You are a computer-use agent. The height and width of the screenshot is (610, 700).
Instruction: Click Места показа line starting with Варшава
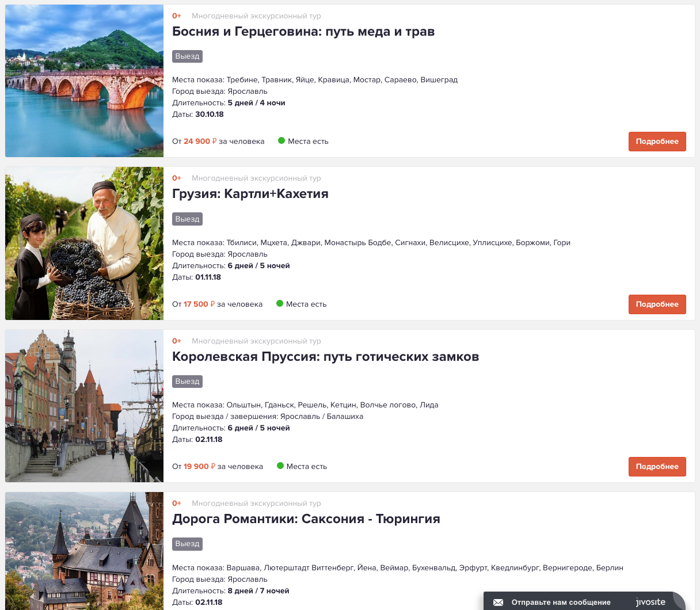pyautogui.click(x=398, y=568)
